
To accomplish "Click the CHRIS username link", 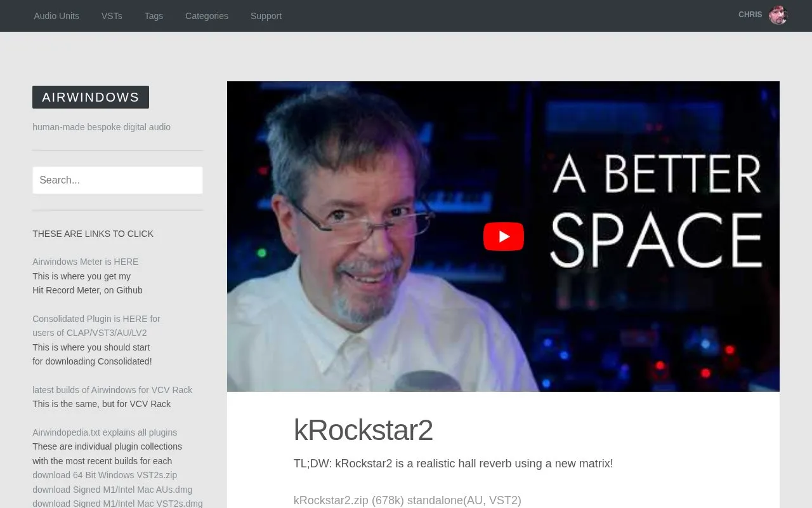I will [x=750, y=15].
